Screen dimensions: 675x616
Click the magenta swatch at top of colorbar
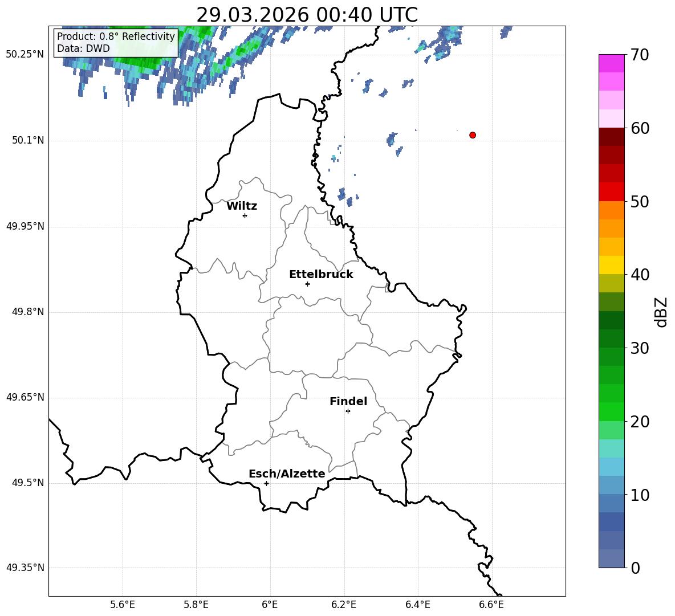point(612,63)
